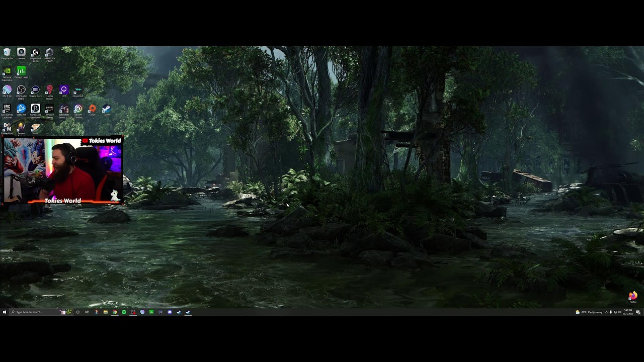Click the taskbar search box
The height and width of the screenshot is (362, 644).
(x=41, y=312)
